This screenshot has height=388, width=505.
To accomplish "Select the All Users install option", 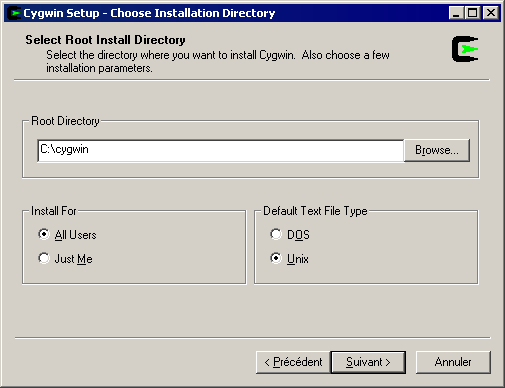I will (67, 235).
